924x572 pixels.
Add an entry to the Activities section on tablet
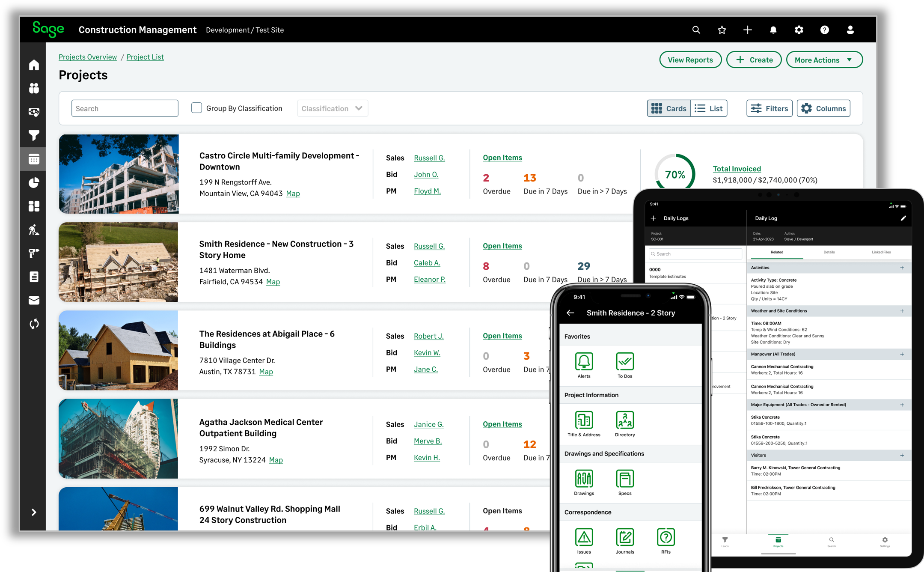click(902, 268)
